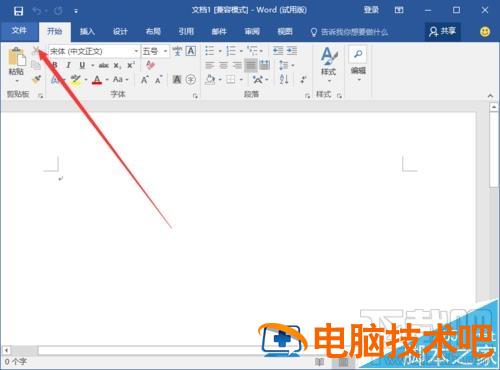500x370 pixels.
Task: Open underline style dropdown arrow
Action: click(x=92, y=66)
